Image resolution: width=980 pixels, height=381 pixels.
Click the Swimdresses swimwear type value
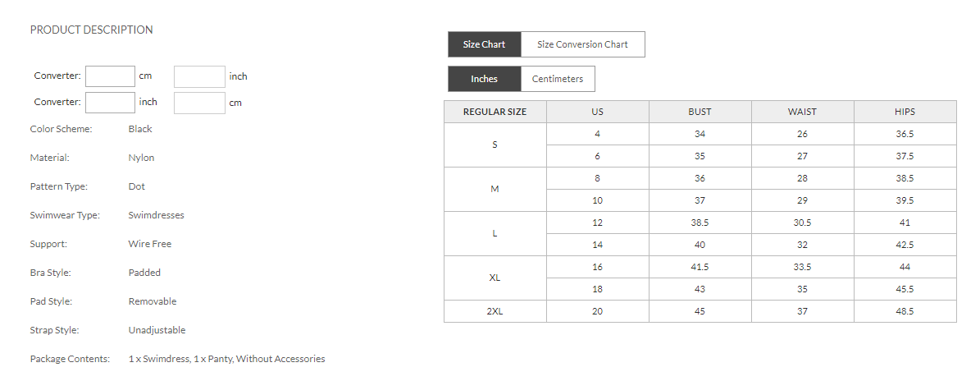[x=156, y=215]
